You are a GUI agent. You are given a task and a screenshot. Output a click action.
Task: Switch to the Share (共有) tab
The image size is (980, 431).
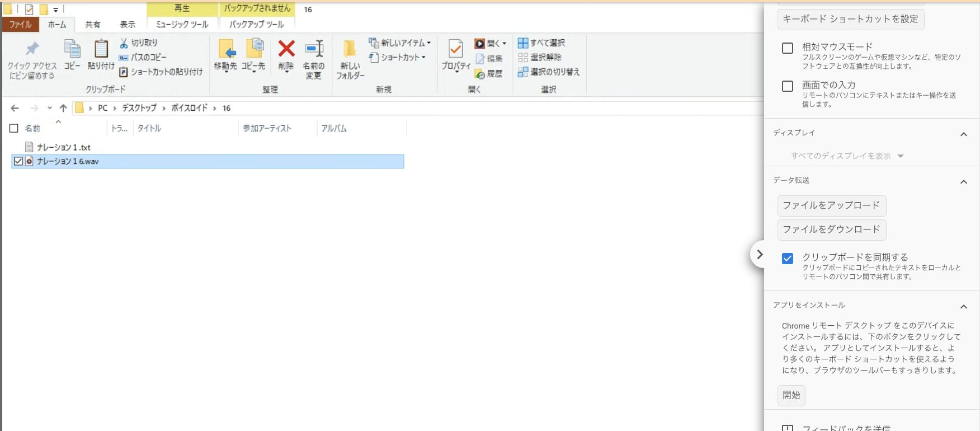93,25
